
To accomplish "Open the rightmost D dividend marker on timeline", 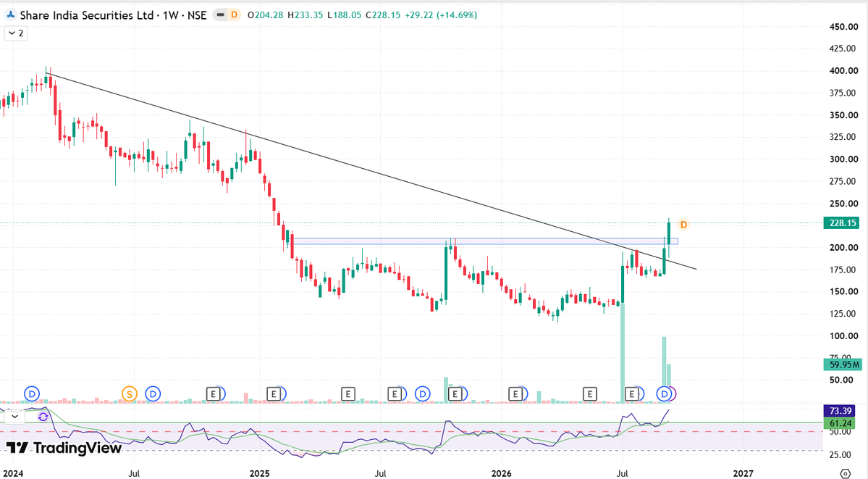I will [x=665, y=394].
